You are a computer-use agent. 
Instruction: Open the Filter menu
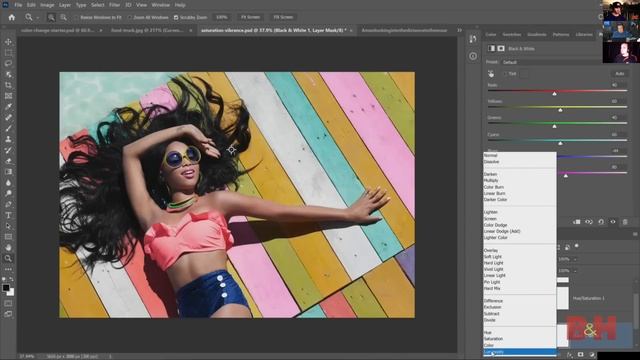[x=114, y=5]
